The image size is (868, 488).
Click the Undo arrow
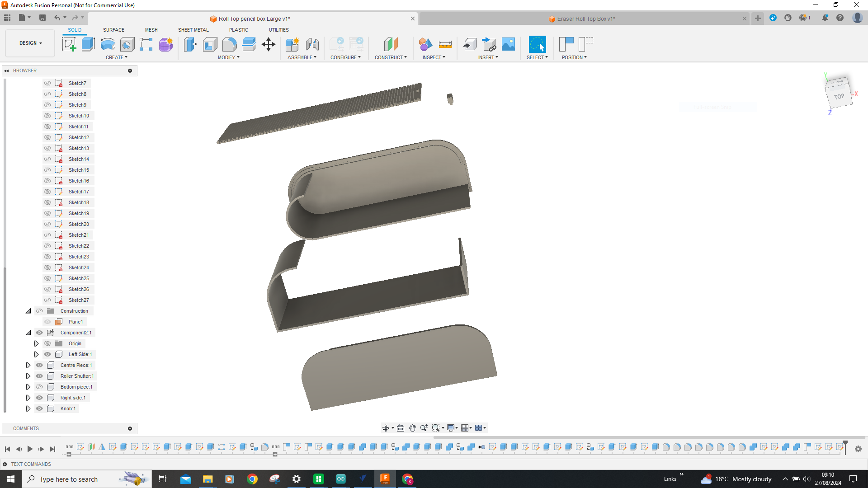[57, 18]
